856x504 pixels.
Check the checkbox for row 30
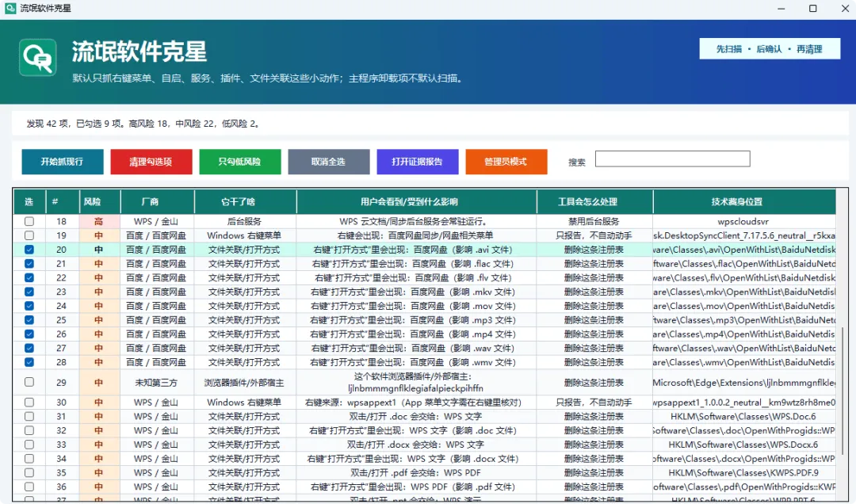pyautogui.click(x=29, y=403)
